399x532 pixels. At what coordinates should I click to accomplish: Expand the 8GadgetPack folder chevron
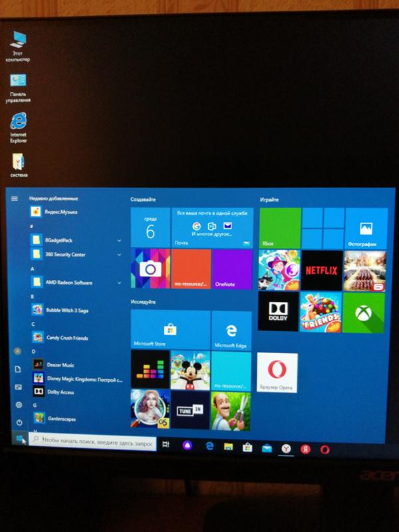pos(119,241)
